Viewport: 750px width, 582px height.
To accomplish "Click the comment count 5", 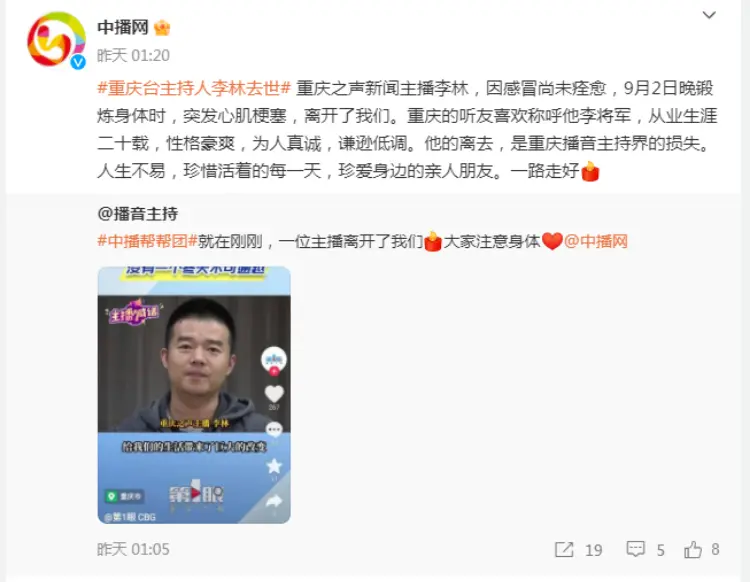I will (661, 550).
